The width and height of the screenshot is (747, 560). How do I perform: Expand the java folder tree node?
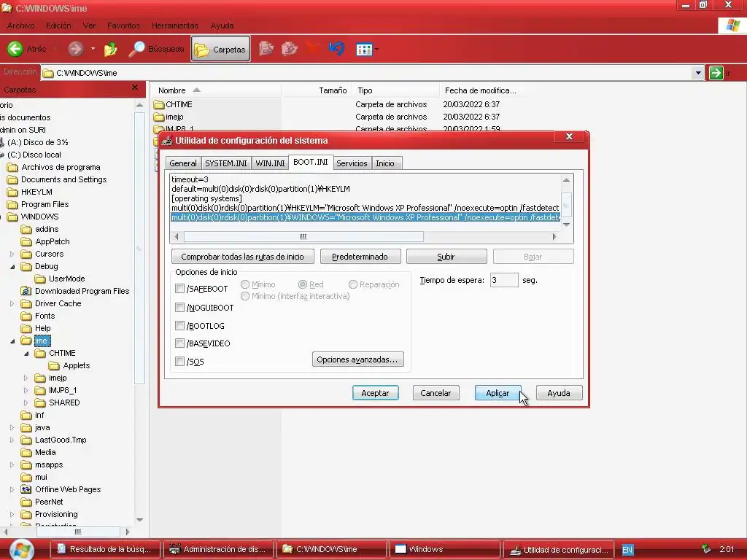point(12,427)
